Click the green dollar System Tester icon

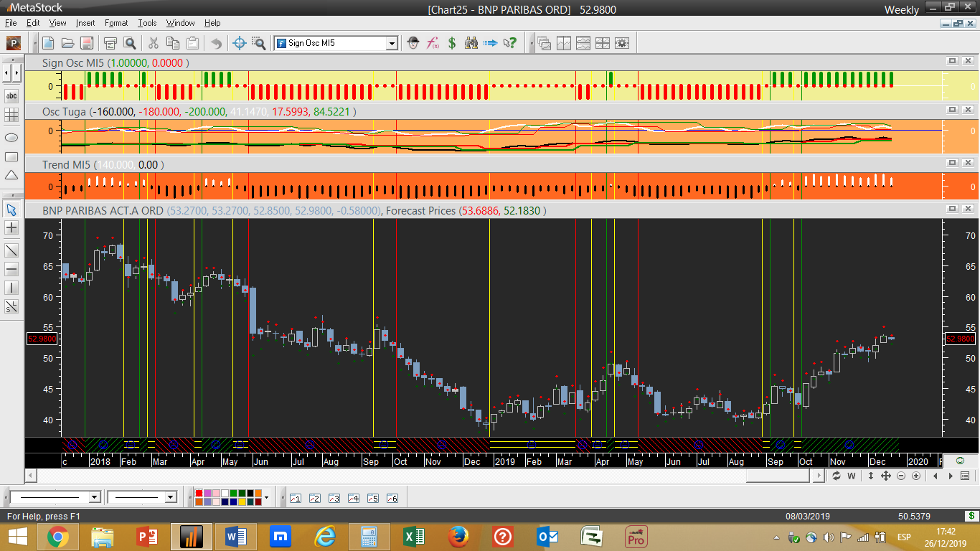pyautogui.click(x=452, y=43)
